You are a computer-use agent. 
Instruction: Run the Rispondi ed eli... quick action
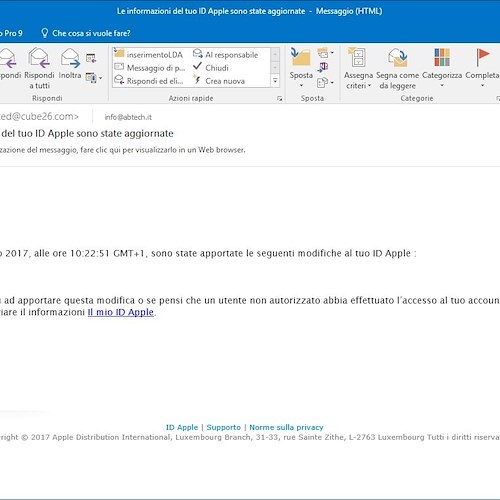coord(149,81)
